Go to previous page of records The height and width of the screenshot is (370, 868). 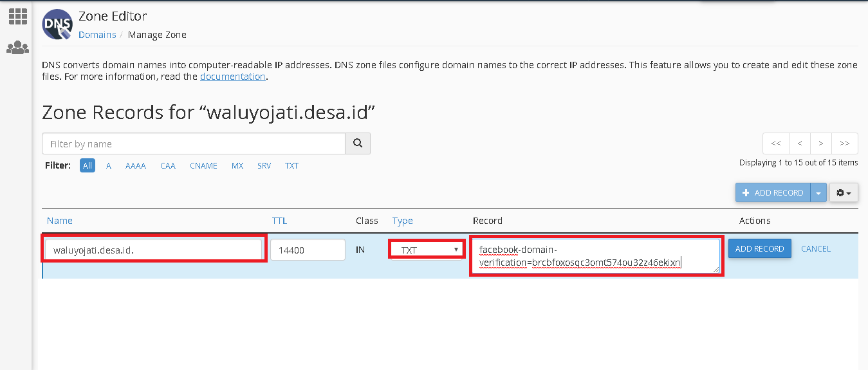[x=800, y=143]
